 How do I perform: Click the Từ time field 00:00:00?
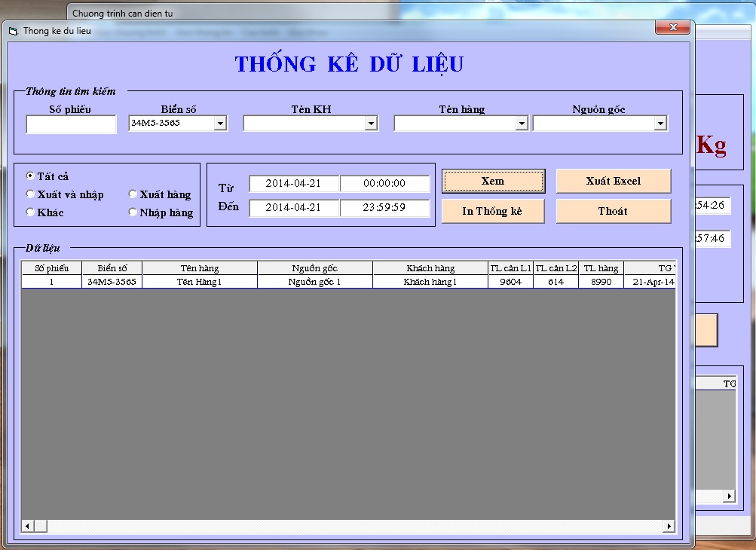point(384,184)
